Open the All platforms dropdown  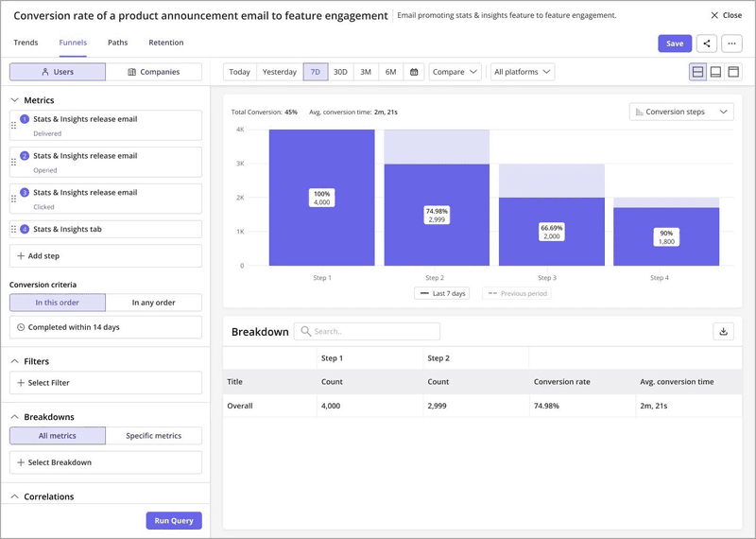522,72
